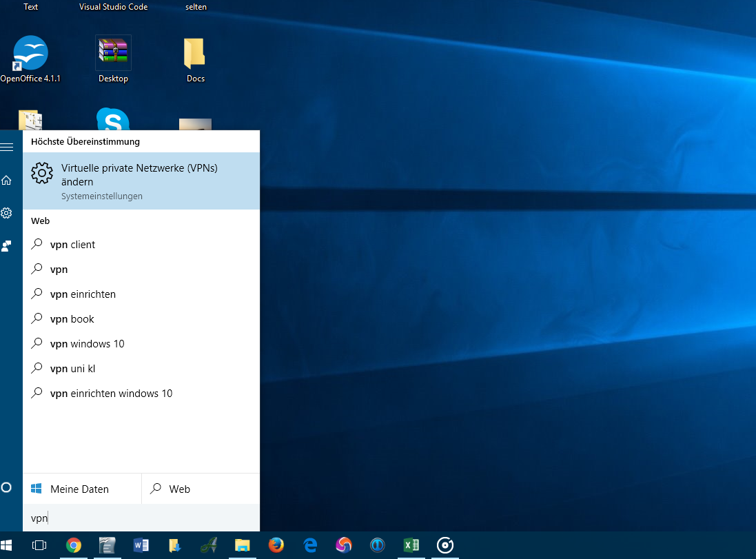Select the 'vpn windows 10' suggestion
Viewport: 756px width, 559px height.
[x=141, y=344]
